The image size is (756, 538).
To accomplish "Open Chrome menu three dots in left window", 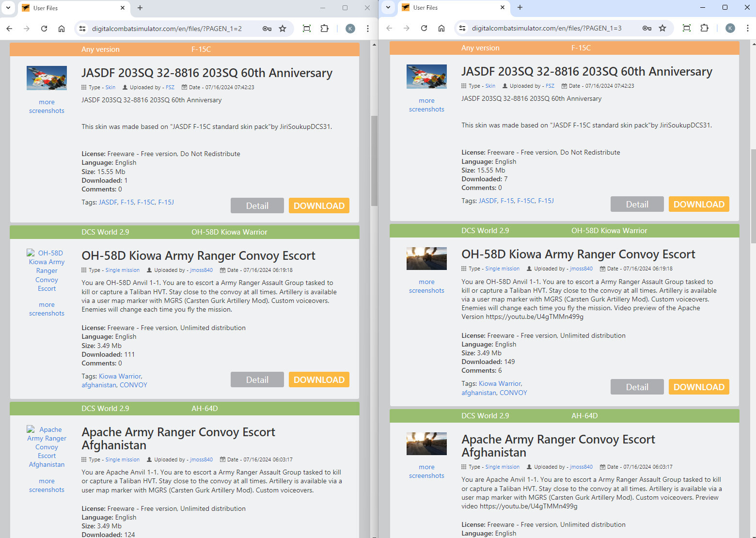I will click(368, 29).
